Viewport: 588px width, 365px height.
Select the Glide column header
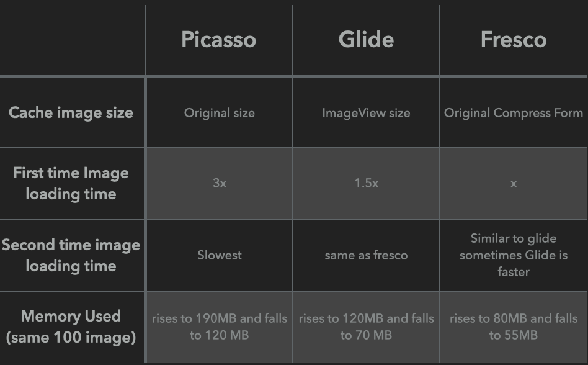[x=366, y=40]
